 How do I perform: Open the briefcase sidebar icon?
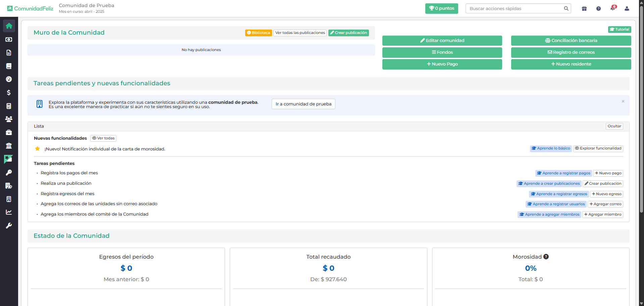coord(9,133)
